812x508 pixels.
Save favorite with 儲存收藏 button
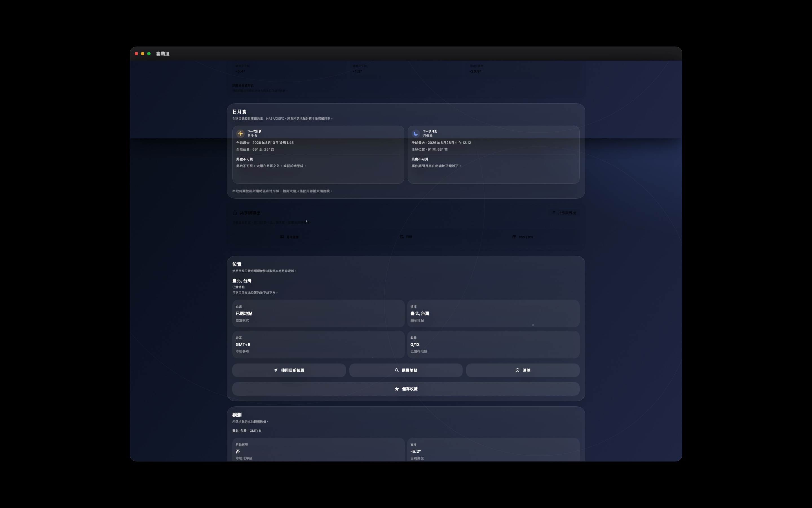[406, 389]
